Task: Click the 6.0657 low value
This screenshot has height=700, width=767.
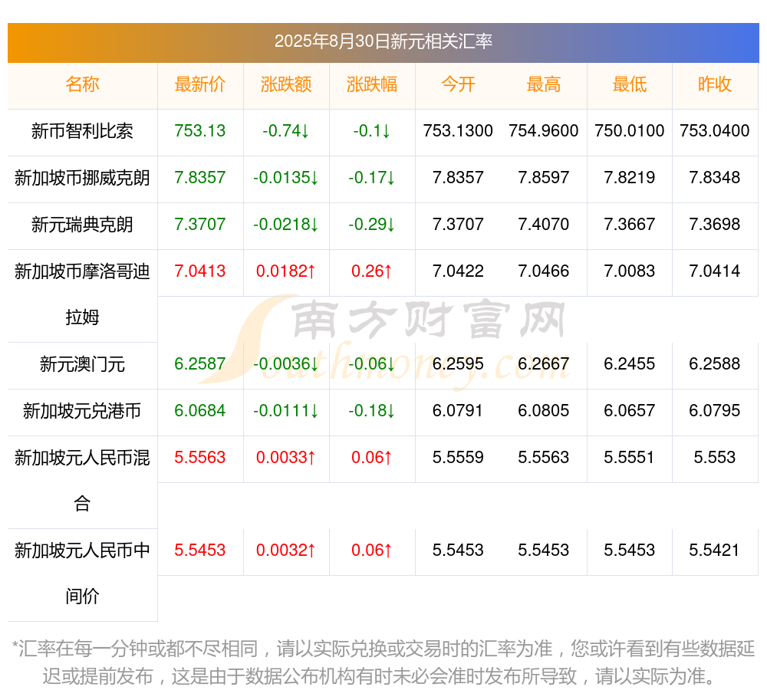Action: [630, 411]
